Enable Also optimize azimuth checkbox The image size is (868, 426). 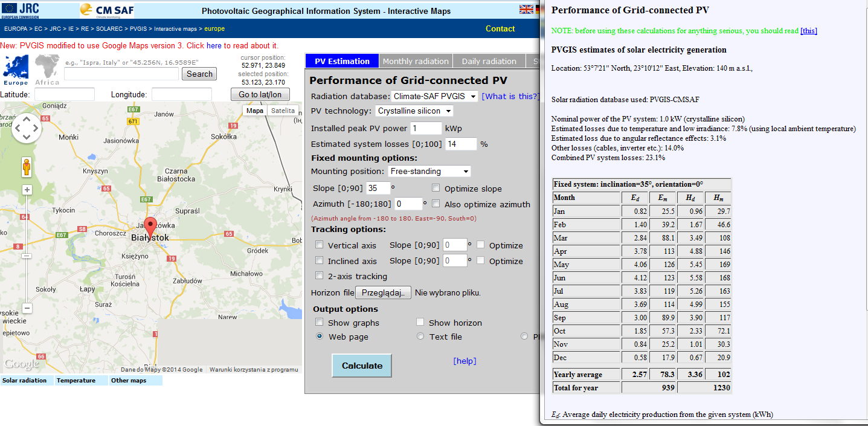tap(436, 204)
